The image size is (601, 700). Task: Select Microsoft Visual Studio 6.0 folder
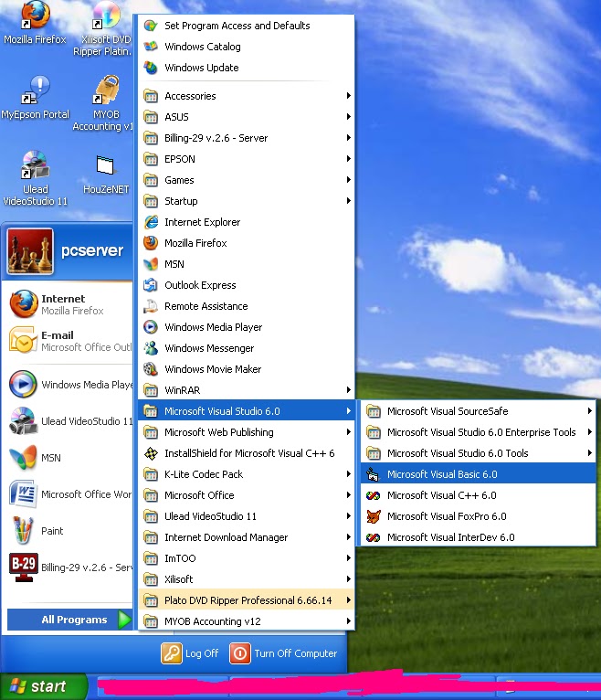coord(247,410)
